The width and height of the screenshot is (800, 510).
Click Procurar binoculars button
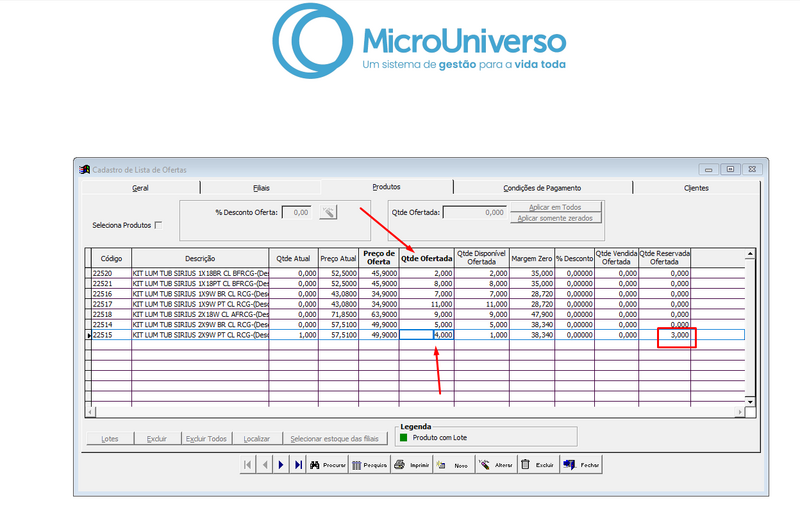click(x=328, y=465)
